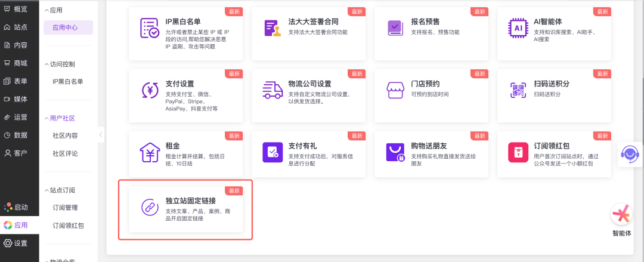Open the 租金 card title

pos(172,146)
